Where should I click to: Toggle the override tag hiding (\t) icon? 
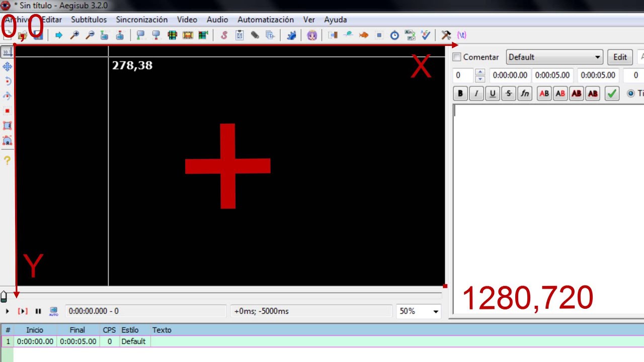[461, 35]
